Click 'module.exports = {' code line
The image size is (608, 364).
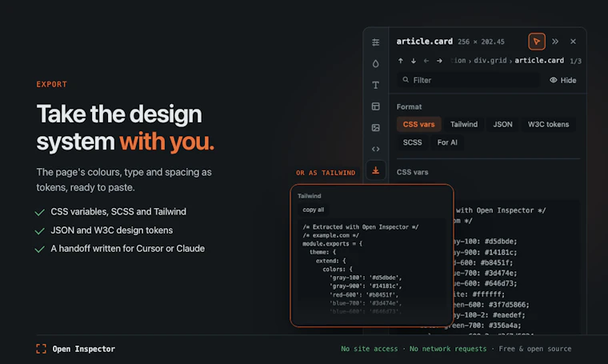332,244
